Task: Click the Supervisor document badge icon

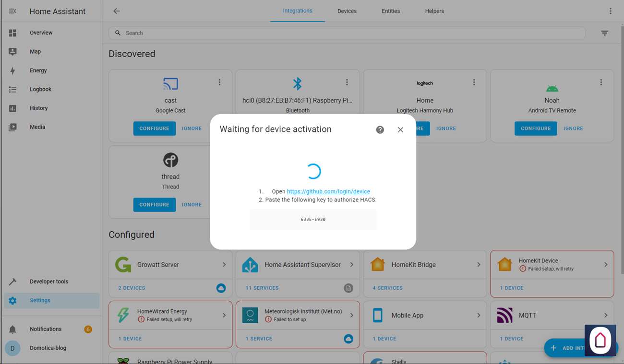Action: [x=348, y=288]
